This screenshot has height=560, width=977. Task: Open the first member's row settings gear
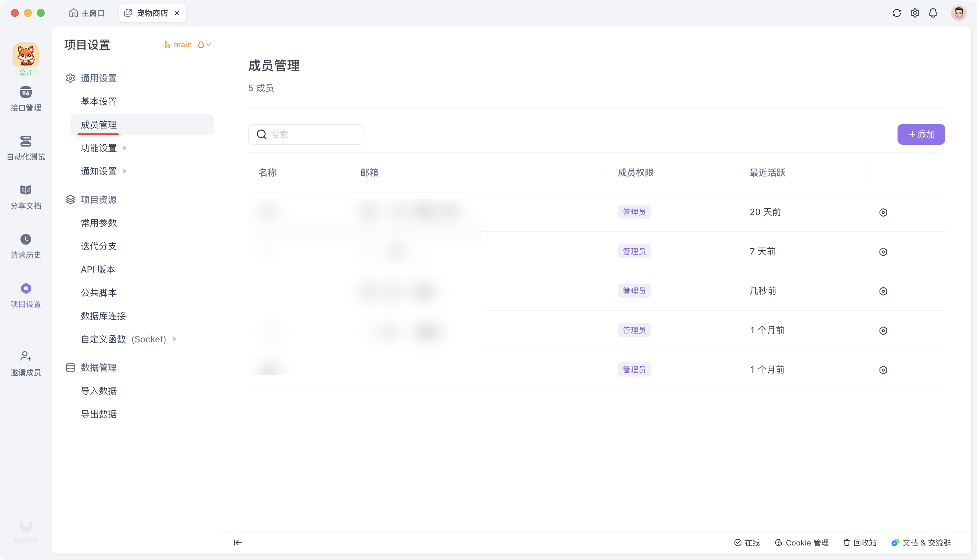pos(883,212)
